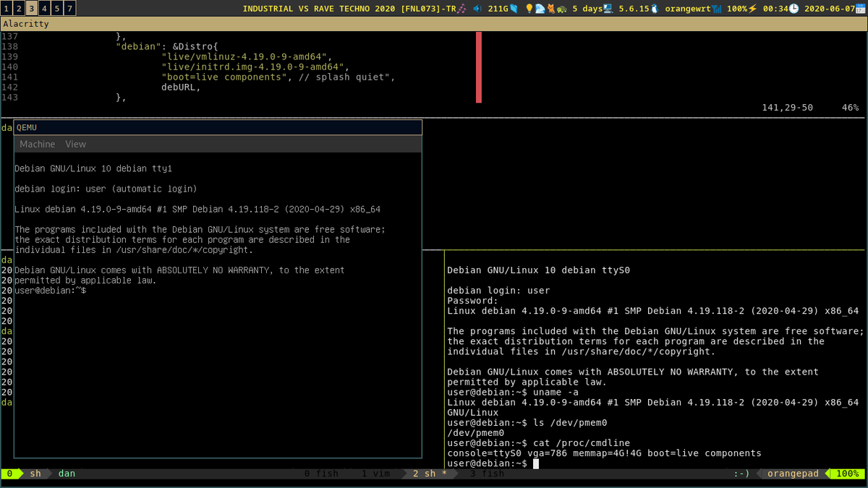Click the 'uname -a' command line in serial terminal
This screenshot has width=868, height=488.
[513, 392]
